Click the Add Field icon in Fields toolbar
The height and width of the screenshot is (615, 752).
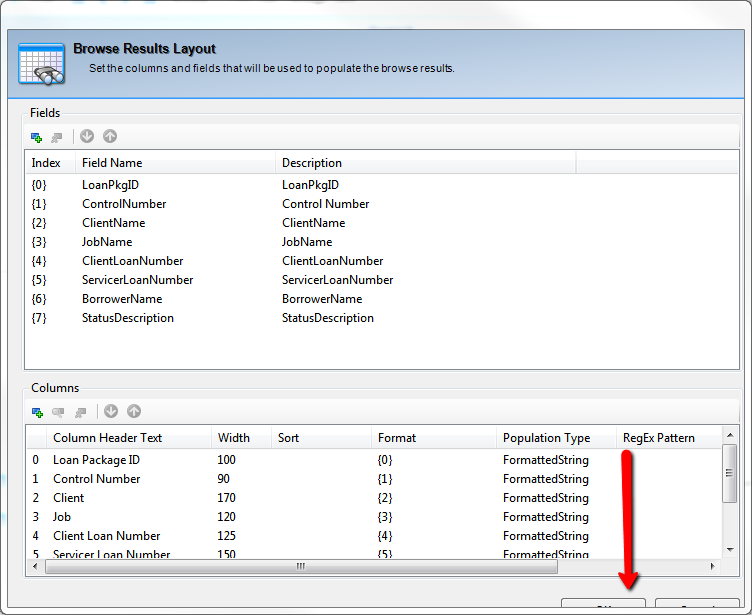[x=36, y=137]
